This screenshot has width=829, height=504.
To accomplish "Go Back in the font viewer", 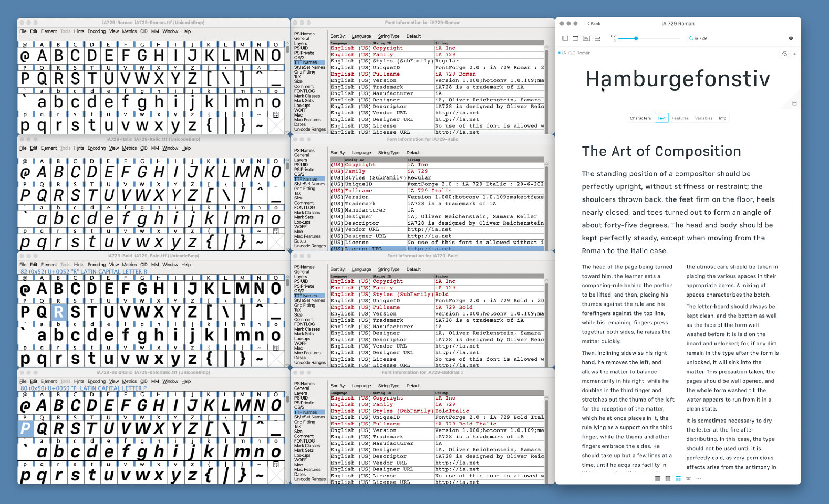I will tap(594, 24).
